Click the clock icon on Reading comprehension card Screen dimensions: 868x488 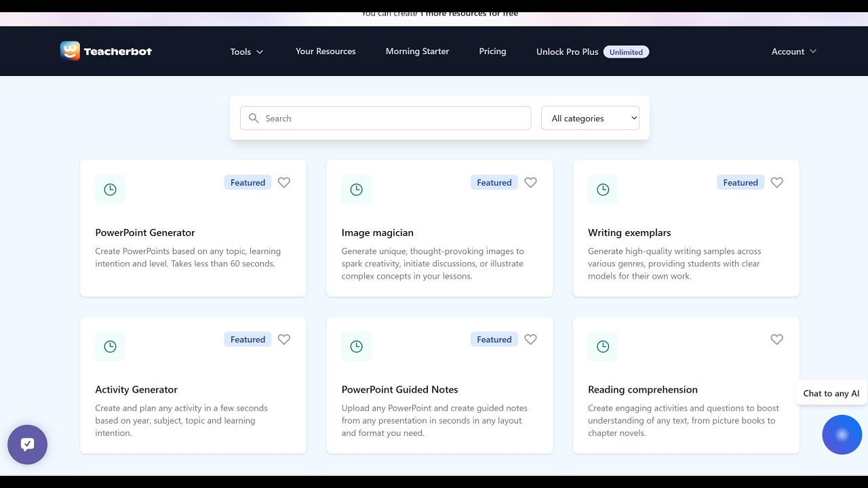click(603, 346)
